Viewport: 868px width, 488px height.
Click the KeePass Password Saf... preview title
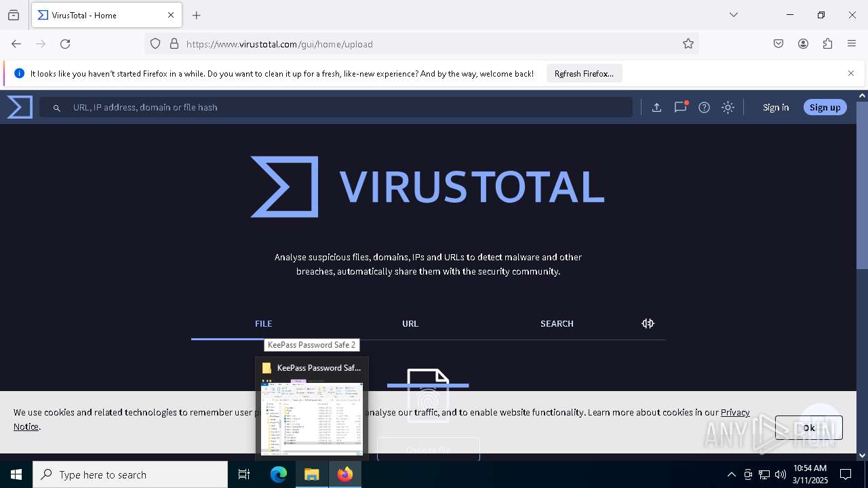coord(319,367)
